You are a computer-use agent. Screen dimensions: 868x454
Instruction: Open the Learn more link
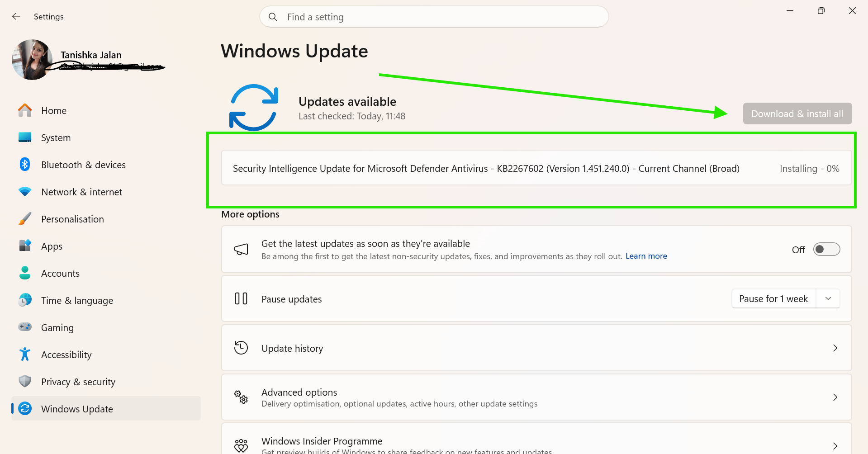click(646, 256)
